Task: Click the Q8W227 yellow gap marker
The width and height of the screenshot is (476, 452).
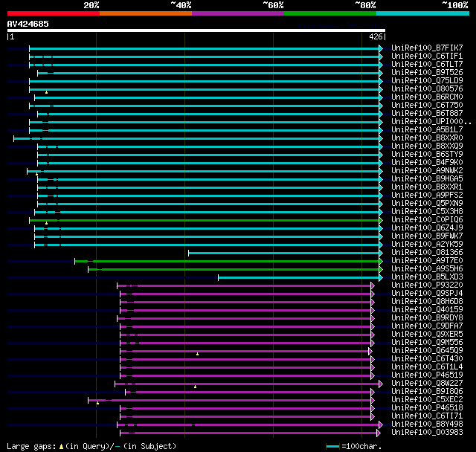Action: point(195,387)
